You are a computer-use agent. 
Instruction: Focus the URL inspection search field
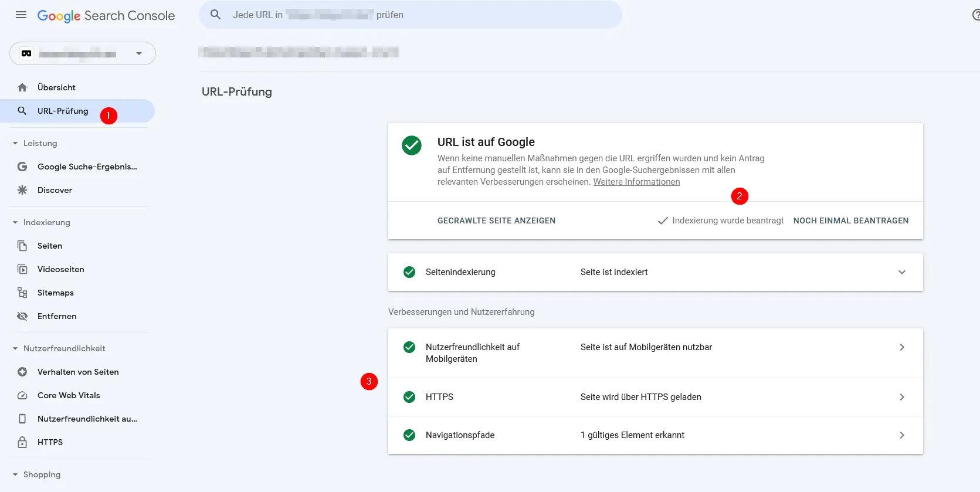411,15
